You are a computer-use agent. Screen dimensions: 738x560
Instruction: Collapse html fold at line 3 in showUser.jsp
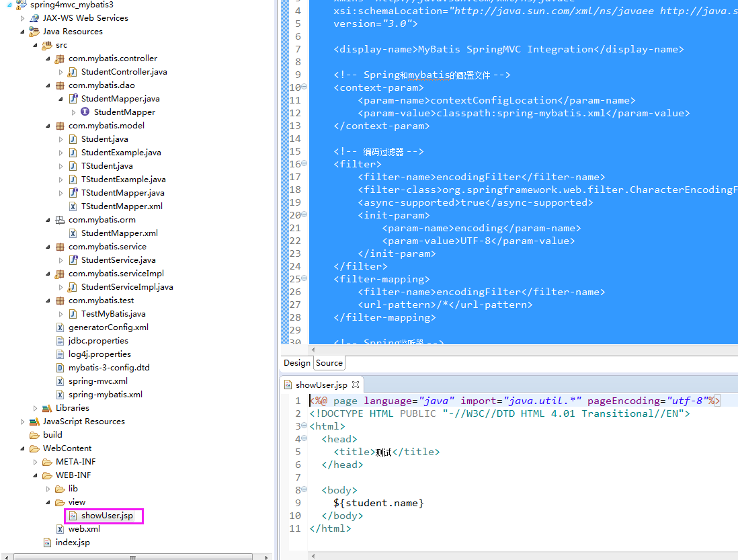point(304,426)
